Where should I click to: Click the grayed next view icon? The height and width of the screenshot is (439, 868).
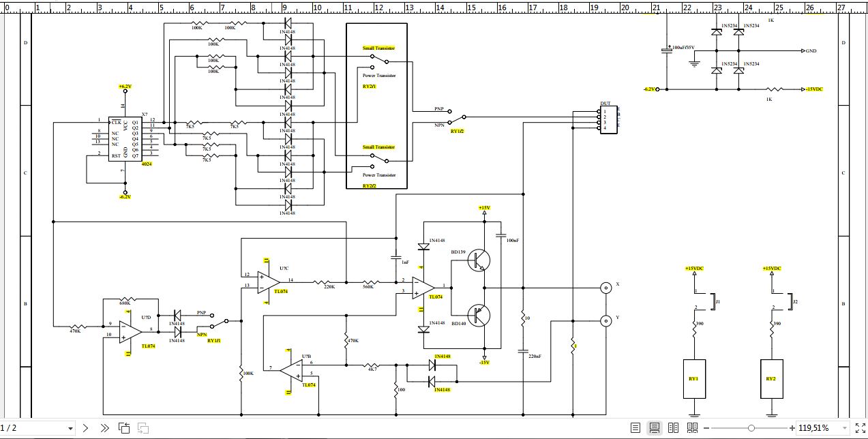(x=143, y=428)
